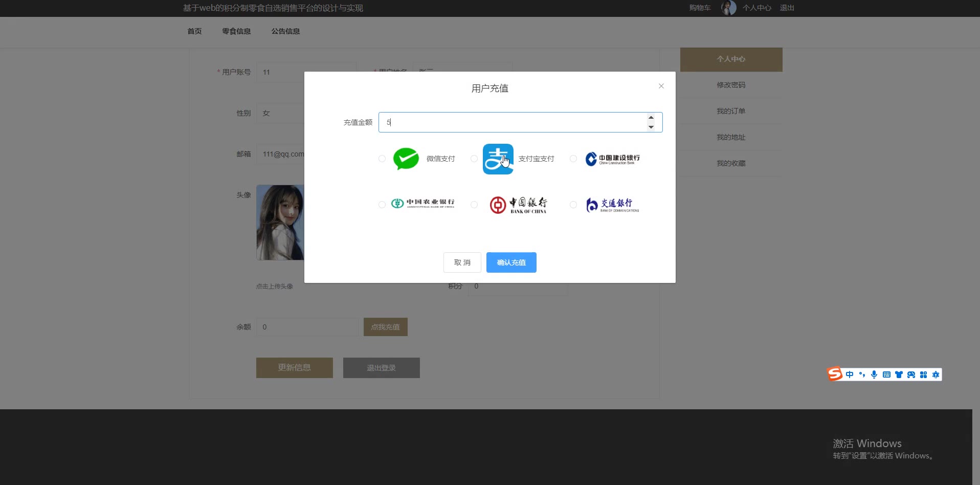The image size is (980, 485).
Task: Click Sogou game controller icon
Action: pos(911,374)
